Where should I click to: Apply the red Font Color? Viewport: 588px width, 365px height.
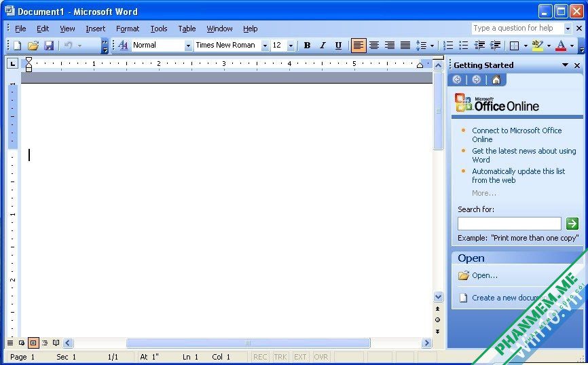561,46
